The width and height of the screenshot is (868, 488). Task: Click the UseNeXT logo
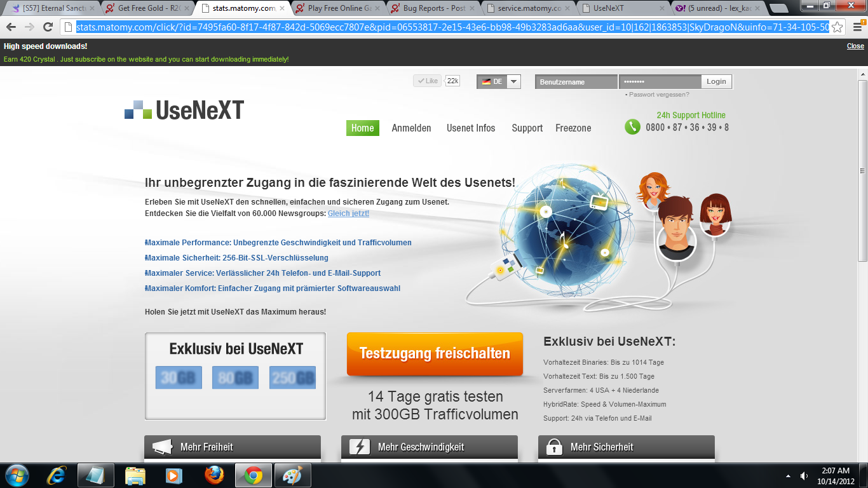pyautogui.click(x=184, y=110)
